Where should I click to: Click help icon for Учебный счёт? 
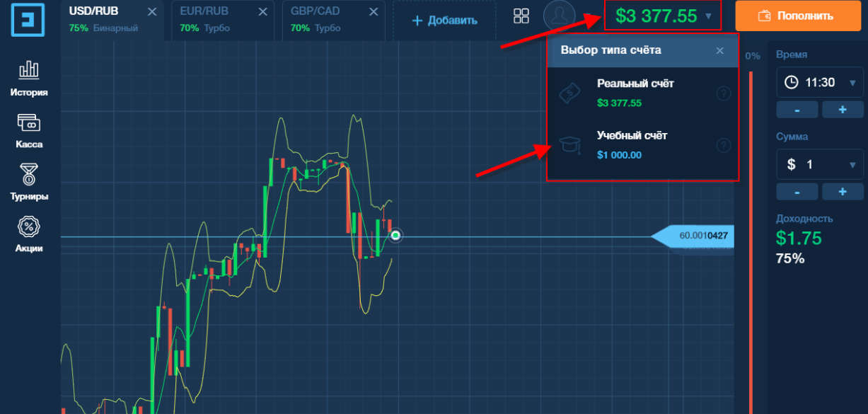coord(723,145)
